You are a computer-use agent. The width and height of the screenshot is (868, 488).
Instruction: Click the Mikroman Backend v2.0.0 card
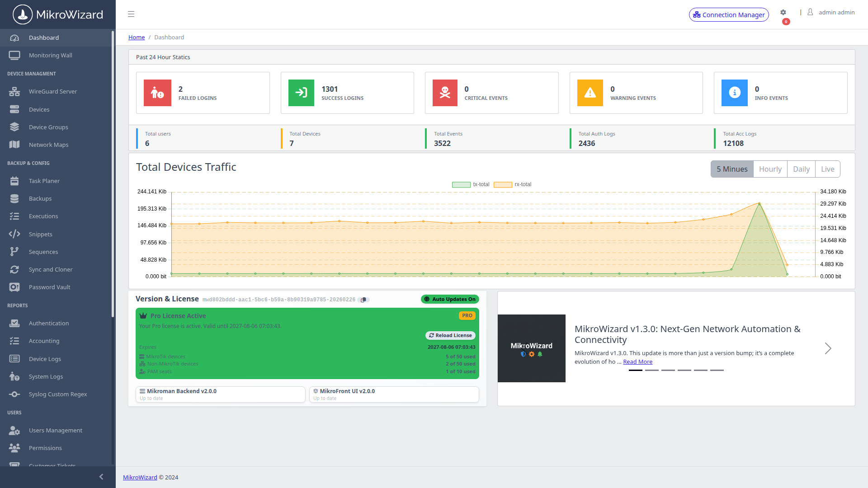[x=221, y=394]
